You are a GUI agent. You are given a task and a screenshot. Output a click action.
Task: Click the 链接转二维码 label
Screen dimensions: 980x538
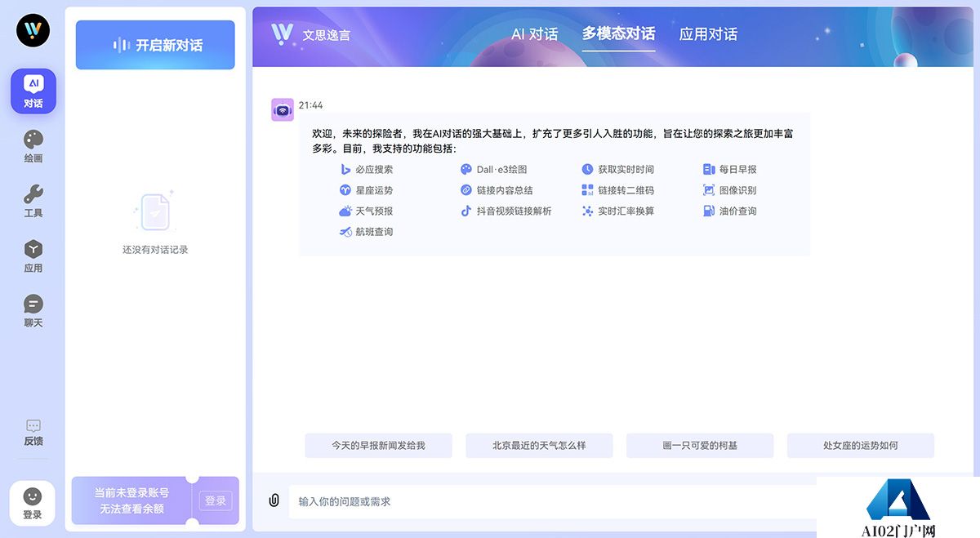626,190
